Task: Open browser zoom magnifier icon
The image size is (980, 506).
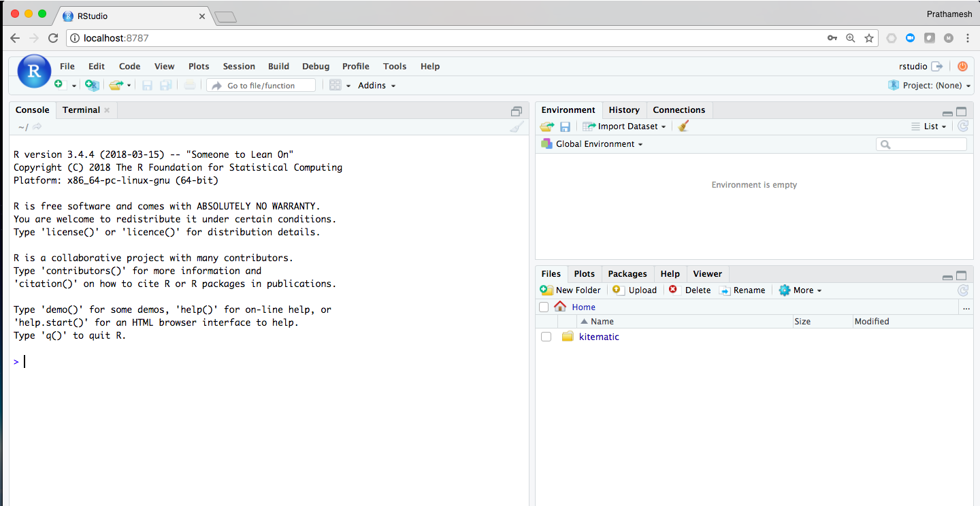Action: click(x=850, y=38)
